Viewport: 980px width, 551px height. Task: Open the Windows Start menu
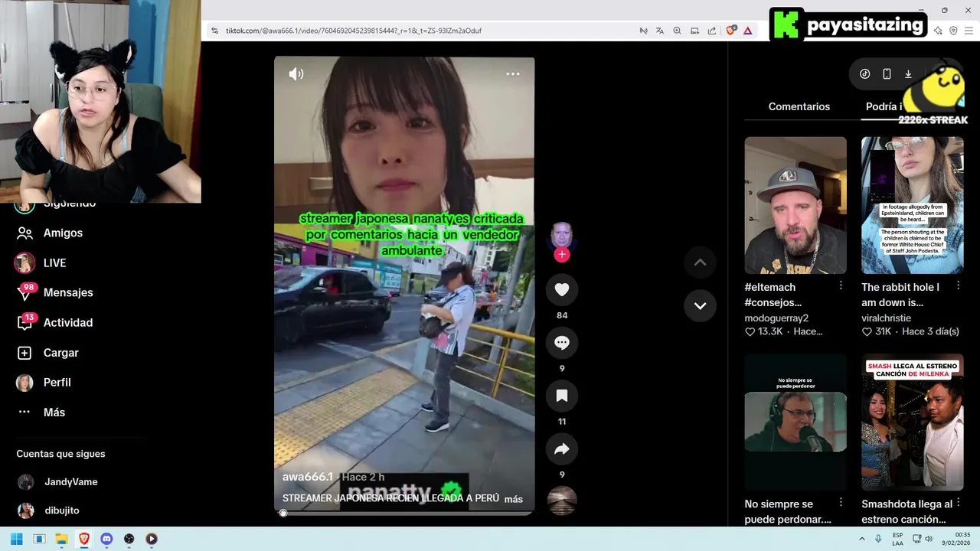point(16,539)
